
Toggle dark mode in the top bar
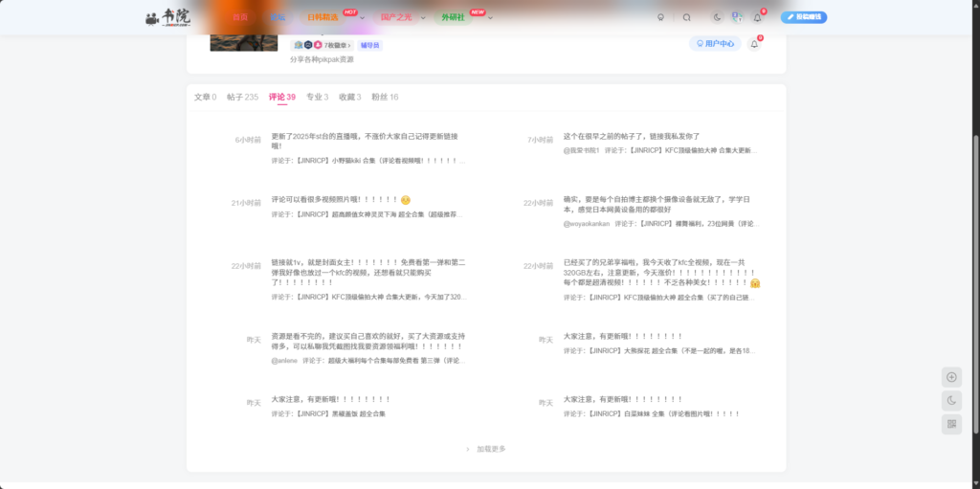[x=718, y=17]
